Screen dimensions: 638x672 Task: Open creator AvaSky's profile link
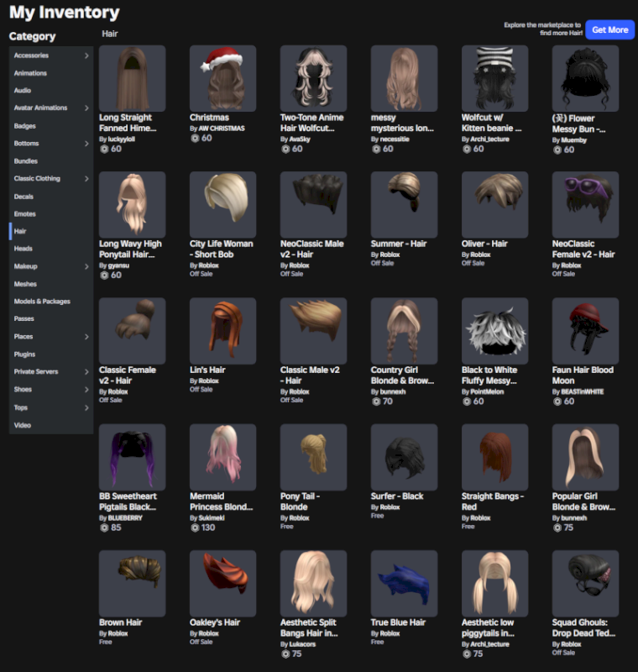coord(300,139)
